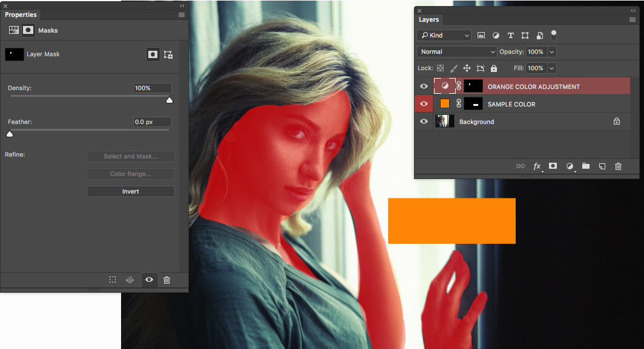The width and height of the screenshot is (644, 349).
Task: Click the create new layer icon
Action: coord(602,166)
